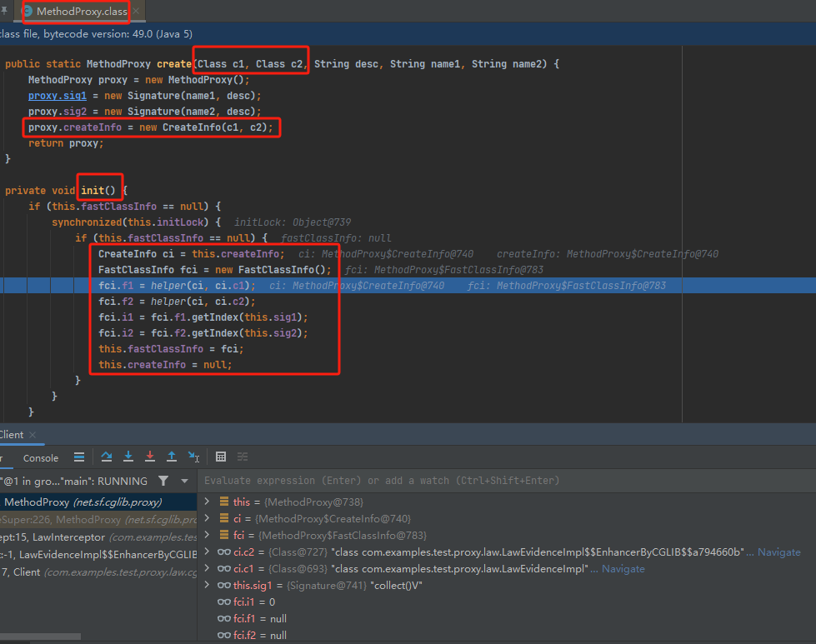816x644 pixels.
Task: Select the Client stack frame
Action: pyautogui.click(x=98, y=572)
